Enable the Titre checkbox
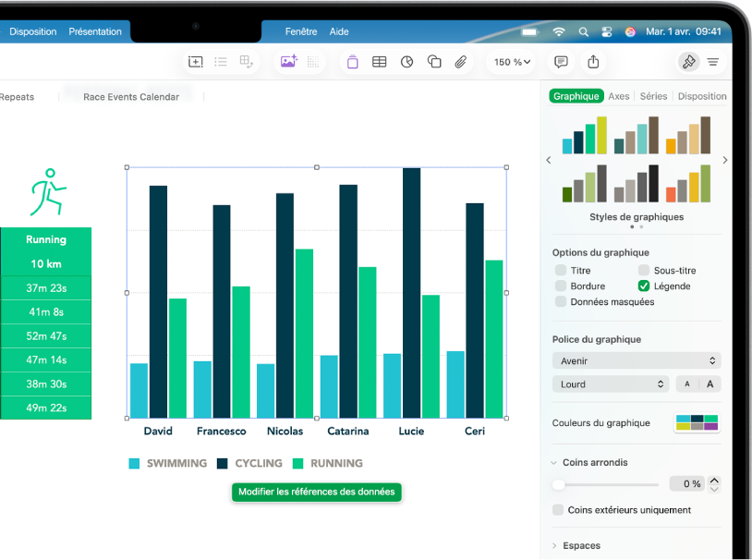752x560 pixels. [561, 271]
